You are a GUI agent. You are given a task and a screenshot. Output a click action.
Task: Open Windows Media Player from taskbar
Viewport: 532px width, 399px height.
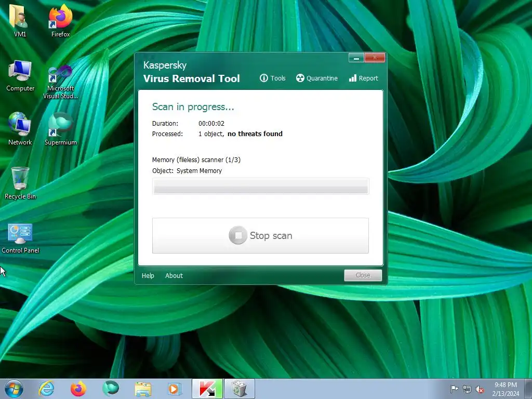coord(175,389)
